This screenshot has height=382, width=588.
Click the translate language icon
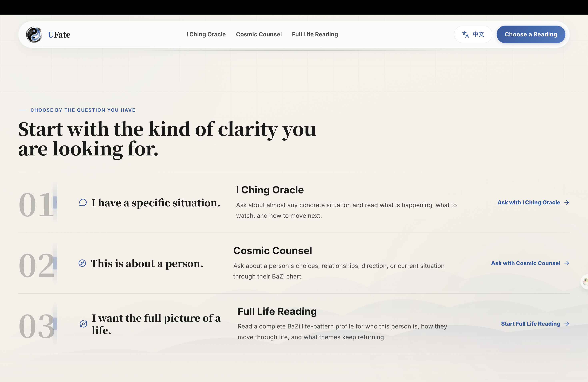(465, 34)
